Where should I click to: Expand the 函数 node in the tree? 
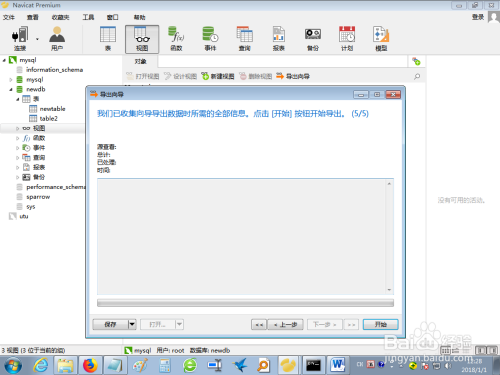coord(18,138)
